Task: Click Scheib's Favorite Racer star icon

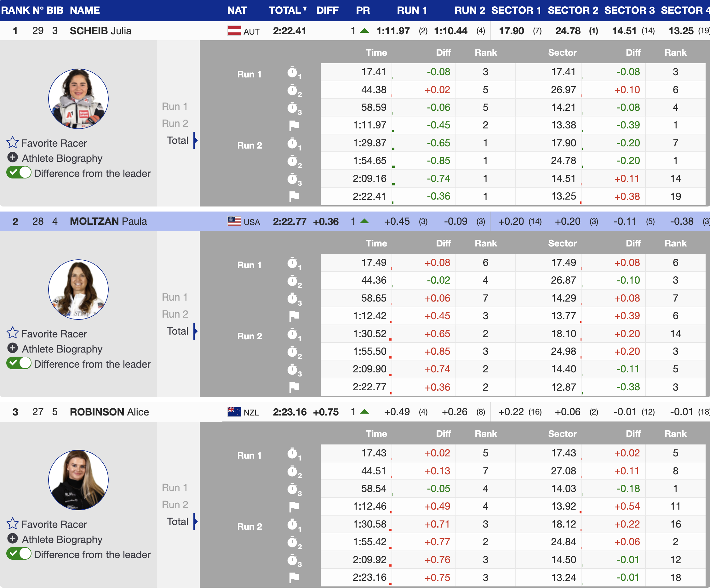Action: tap(13, 143)
